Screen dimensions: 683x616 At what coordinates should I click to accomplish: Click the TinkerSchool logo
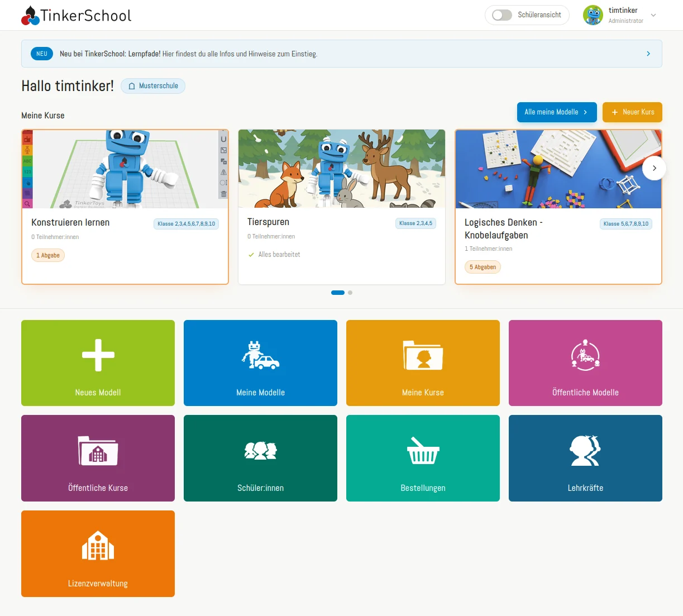tap(77, 15)
